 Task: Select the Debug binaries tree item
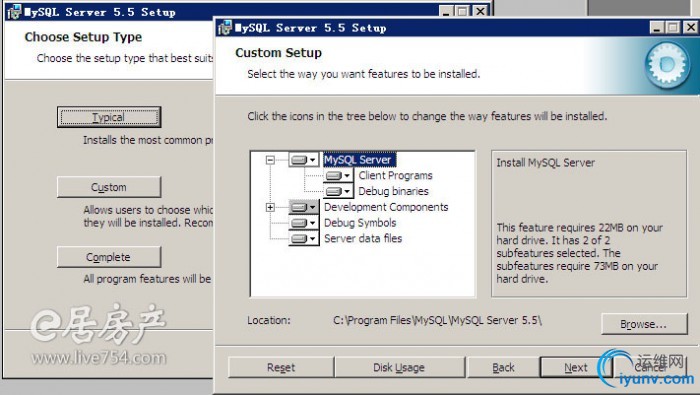(393, 191)
